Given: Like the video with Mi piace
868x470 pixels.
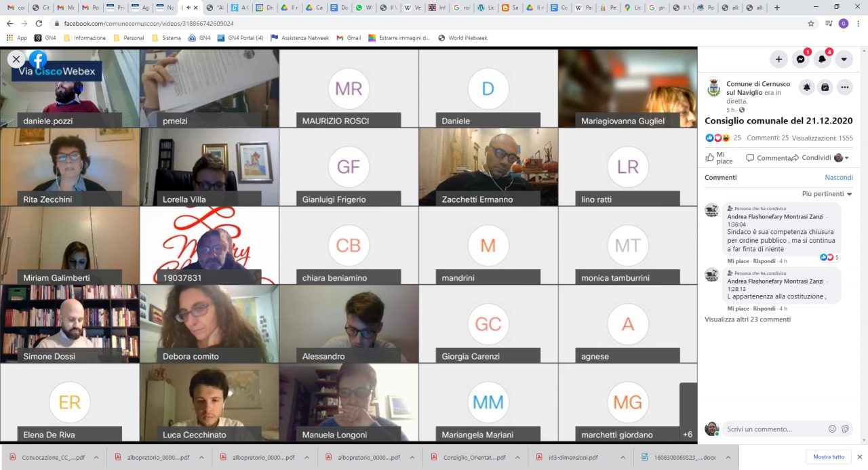Looking at the screenshot, I should click(x=719, y=158).
